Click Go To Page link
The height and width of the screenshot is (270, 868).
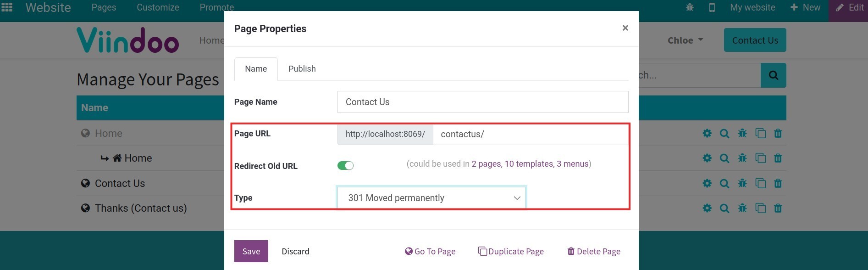430,251
